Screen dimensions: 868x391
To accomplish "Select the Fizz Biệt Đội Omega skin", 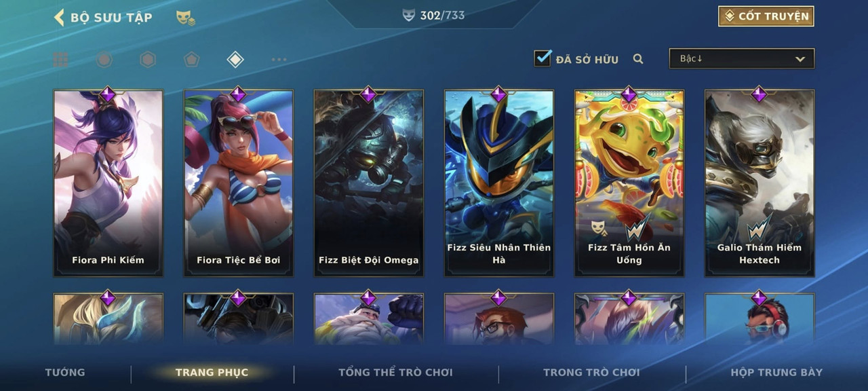I will pyautogui.click(x=369, y=183).
